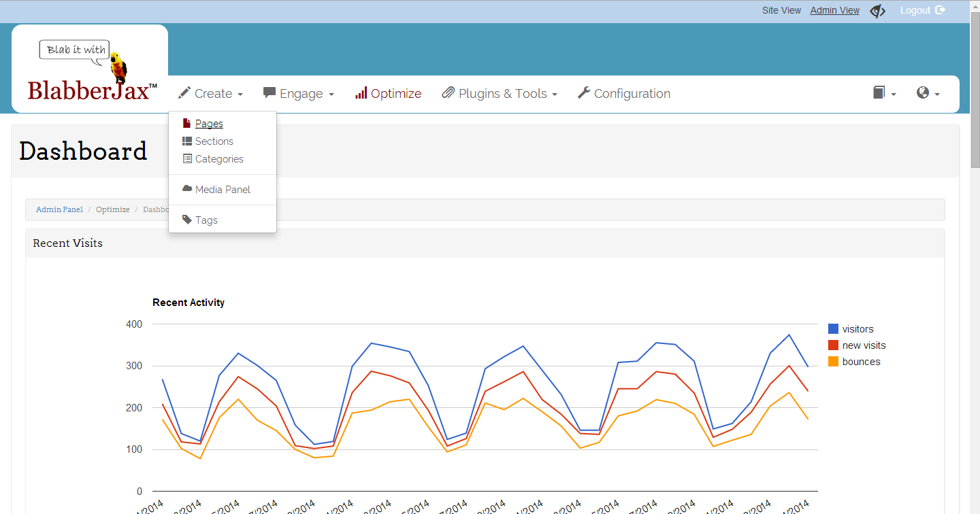The width and height of the screenshot is (980, 514).
Task: Click the Media Panel cloud icon
Action: (x=187, y=188)
